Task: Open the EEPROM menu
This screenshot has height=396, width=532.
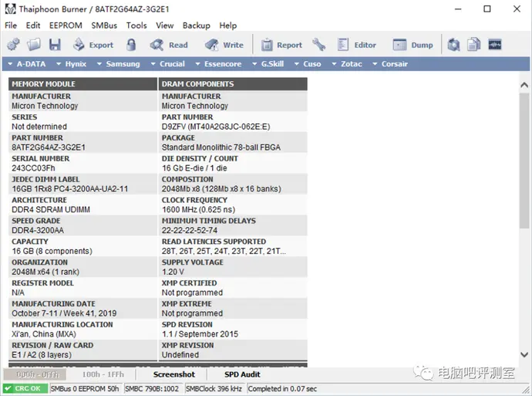Action: coord(65,25)
